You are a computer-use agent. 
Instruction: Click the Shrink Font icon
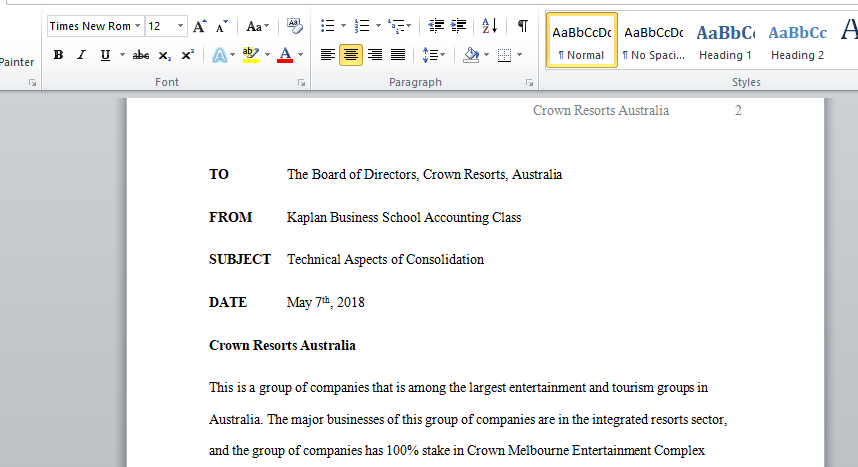point(221,26)
